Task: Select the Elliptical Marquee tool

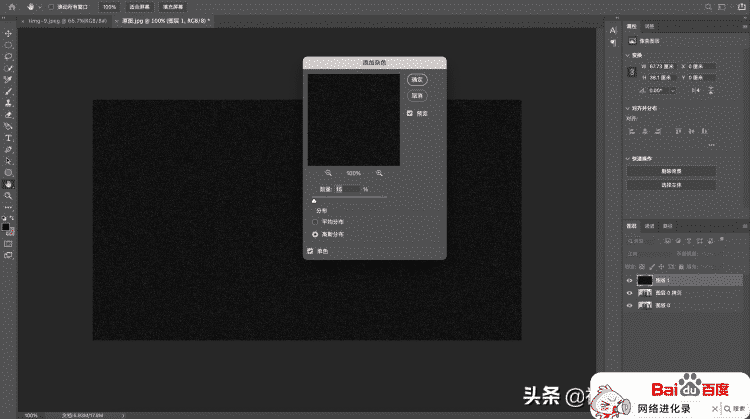Action: click(8, 45)
